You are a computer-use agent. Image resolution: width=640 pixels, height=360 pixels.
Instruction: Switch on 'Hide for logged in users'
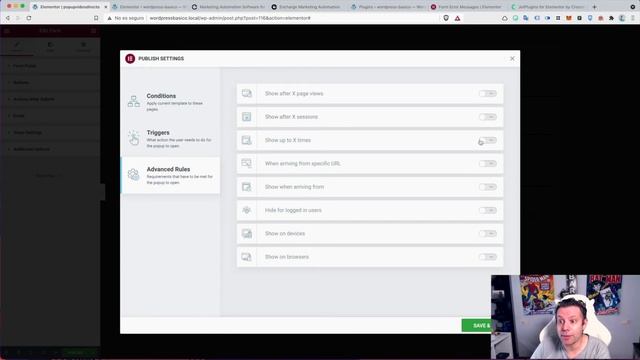[x=488, y=210]
